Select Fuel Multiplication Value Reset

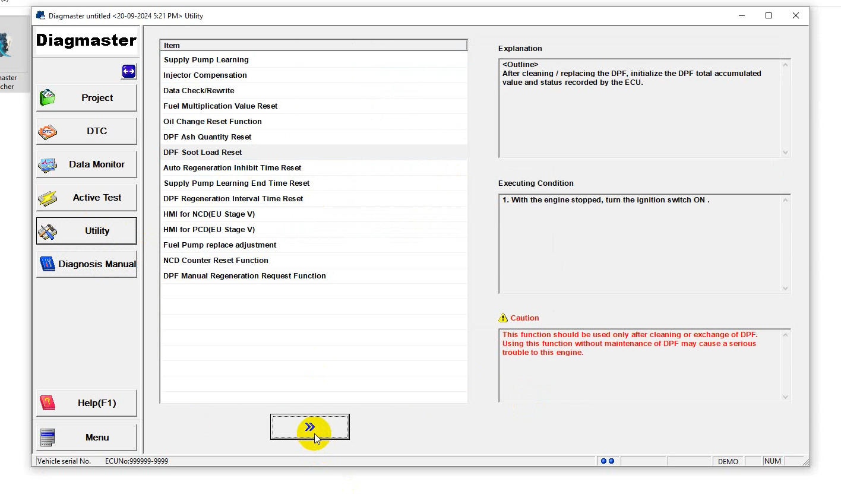[314, 106]
